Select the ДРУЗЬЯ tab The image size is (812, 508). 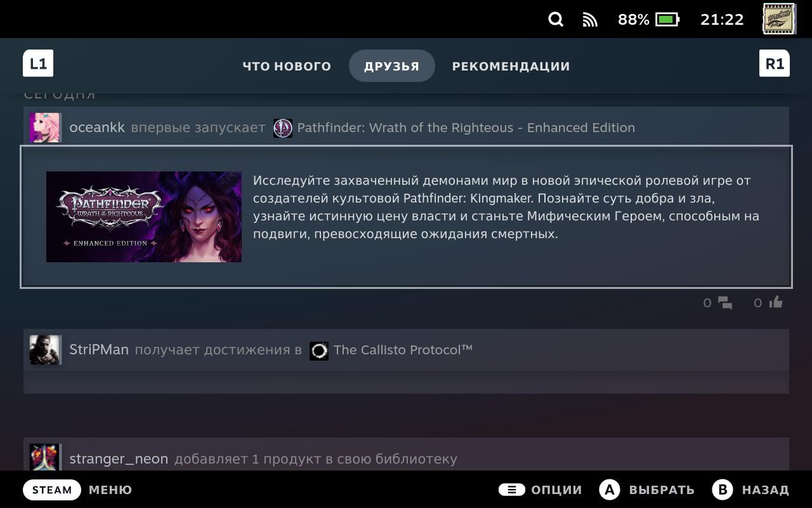(392, 66)
